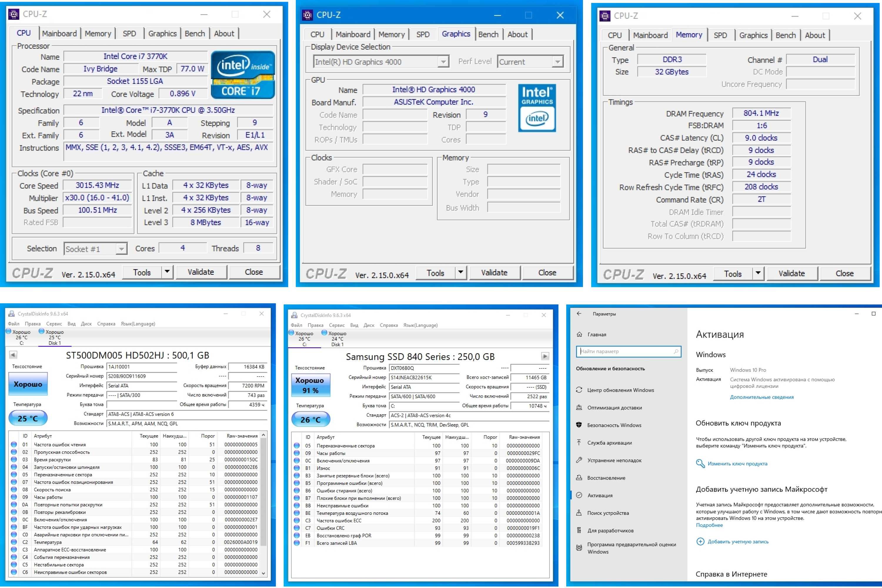Image resolution: width=882 pixels, height=588 pixels.
Task: Click the Recovery icon in Settings sidebar
Action: (579, 478)
